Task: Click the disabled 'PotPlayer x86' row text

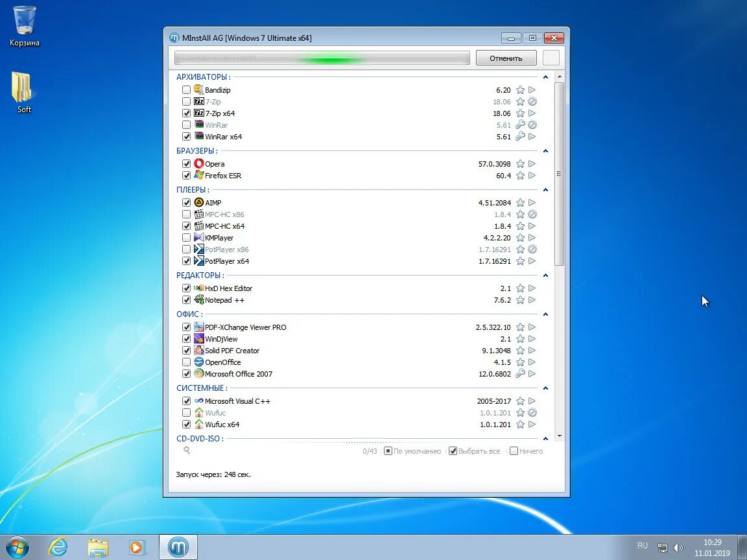Action: pos(227,250)
